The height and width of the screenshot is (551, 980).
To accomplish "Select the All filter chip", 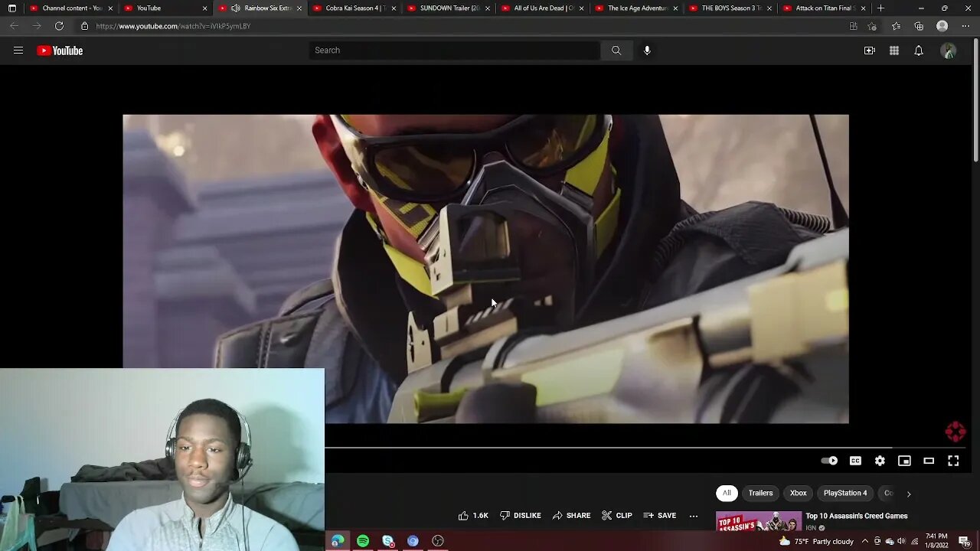I will pyautogui.click(x=727, y=493).
